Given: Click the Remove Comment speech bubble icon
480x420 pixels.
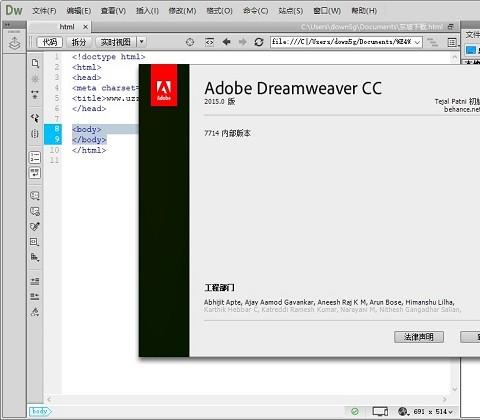Looking at the screenshot, I should (35, 211).
